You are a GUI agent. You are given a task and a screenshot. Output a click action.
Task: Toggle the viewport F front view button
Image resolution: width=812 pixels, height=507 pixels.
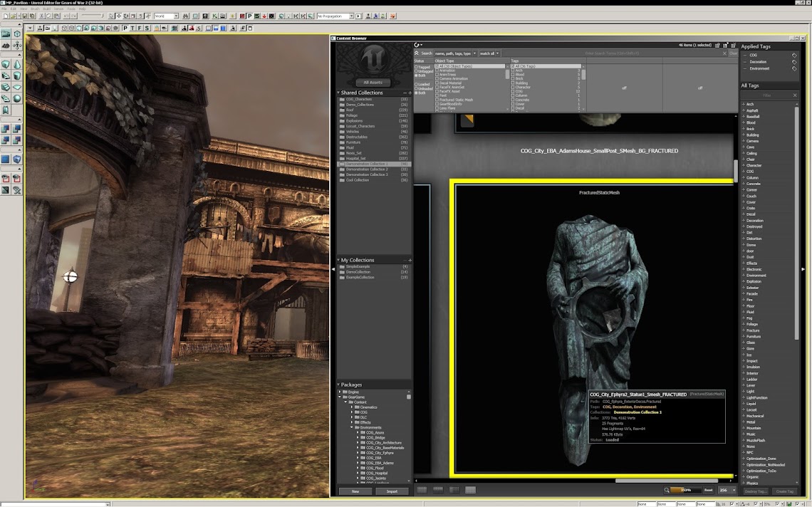(140, 28)
